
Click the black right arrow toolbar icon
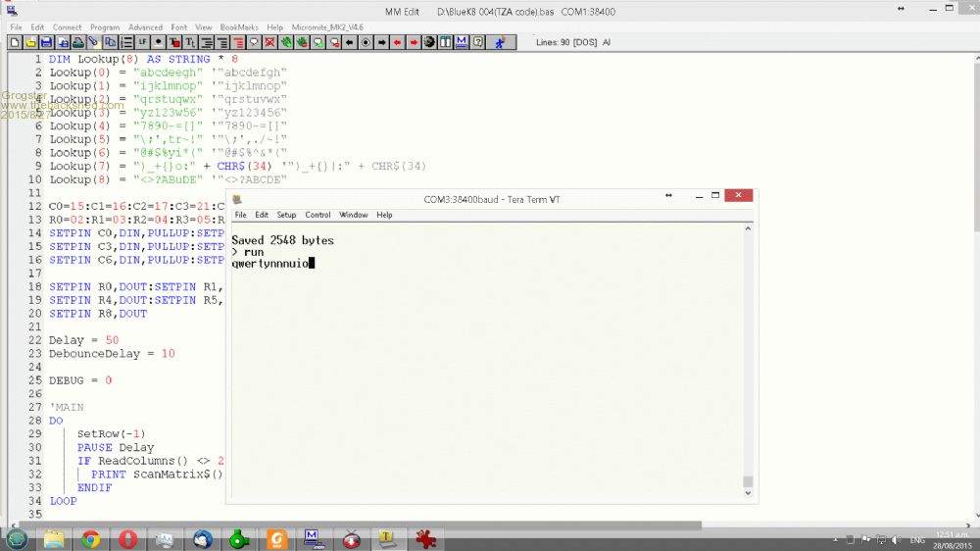381,43
